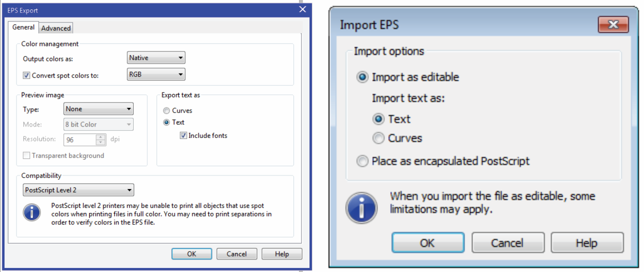Image resolution: width=644 pixels, height=272 pixels.
Task: Select Import as editable option
Action: point(363,77)
